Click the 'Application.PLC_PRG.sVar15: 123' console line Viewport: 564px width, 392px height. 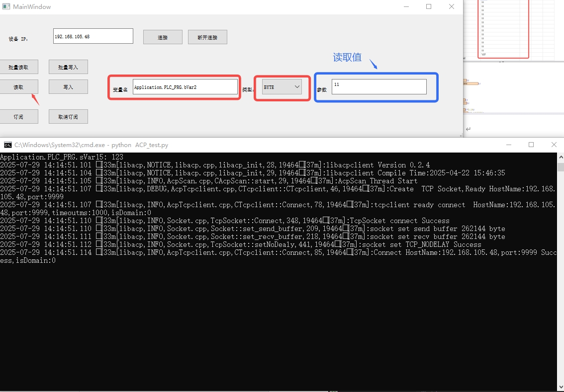(x=62, y=157)
